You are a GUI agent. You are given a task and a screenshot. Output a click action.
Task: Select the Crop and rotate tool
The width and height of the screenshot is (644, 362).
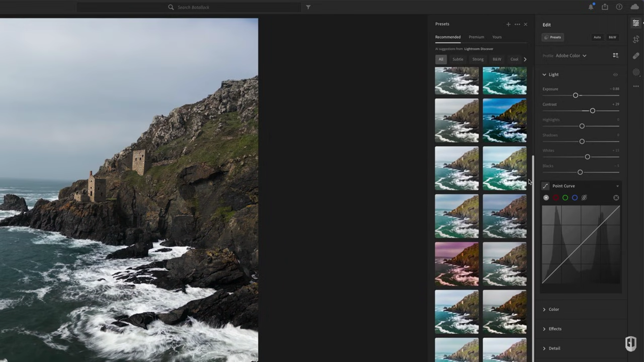[x=636, y=39]
